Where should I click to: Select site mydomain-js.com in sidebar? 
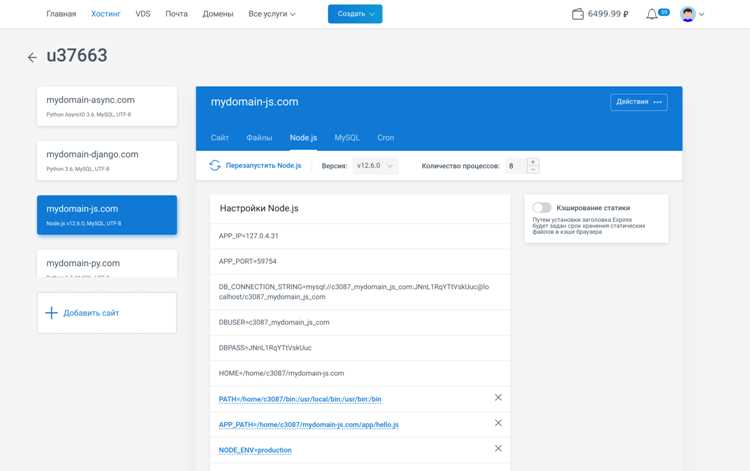(x=107, y=215)
